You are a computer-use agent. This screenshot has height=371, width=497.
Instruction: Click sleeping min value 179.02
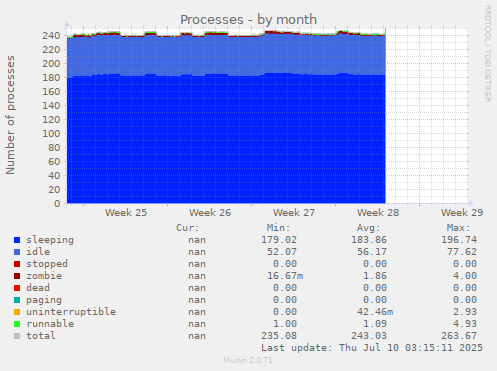coord(279,240)
